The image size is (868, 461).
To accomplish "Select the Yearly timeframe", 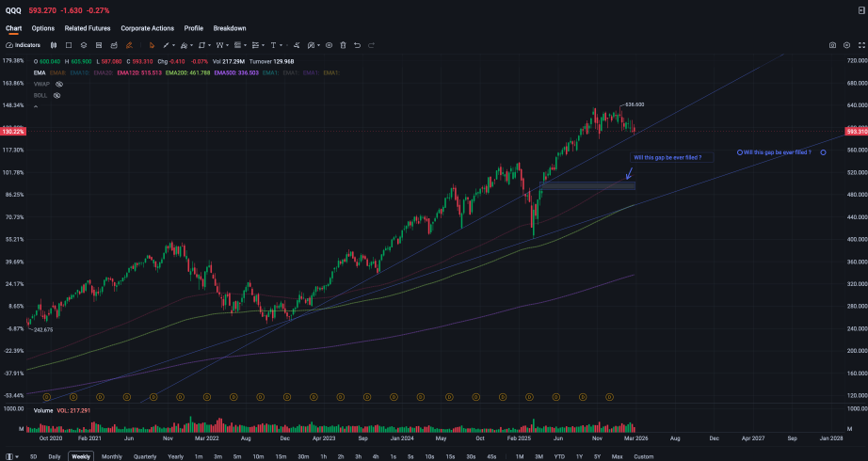I will [175, 456].
